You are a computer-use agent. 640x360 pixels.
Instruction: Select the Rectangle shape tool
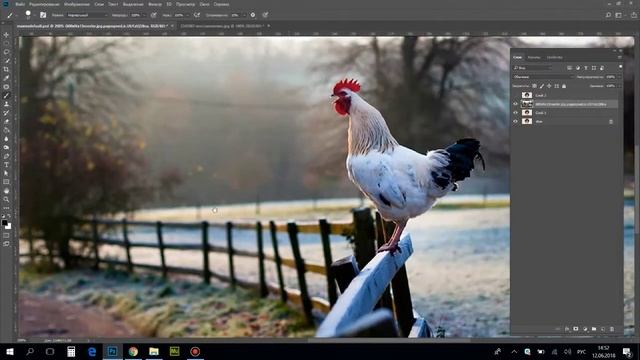(6, 182)
